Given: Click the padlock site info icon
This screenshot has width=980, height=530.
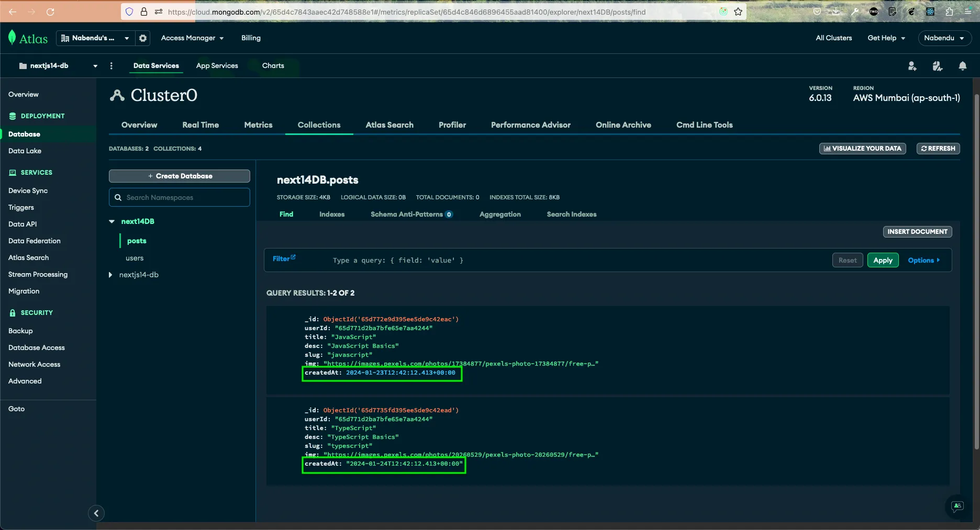Looking at the screenshot, I should (x=143, y=12).
